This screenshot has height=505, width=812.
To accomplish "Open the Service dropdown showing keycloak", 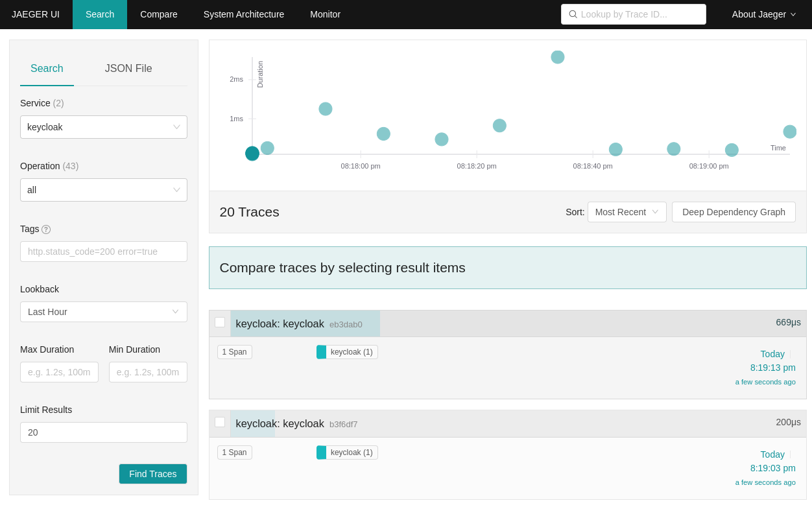I will click(x=104, y=127).
